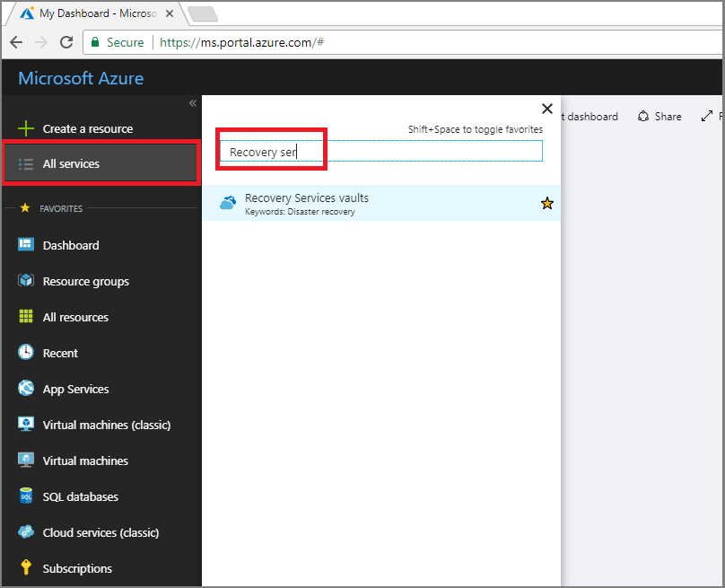Open App Services in the sidebar
Viewport: 725px width, 588px height.
click(x=27, y=389)
